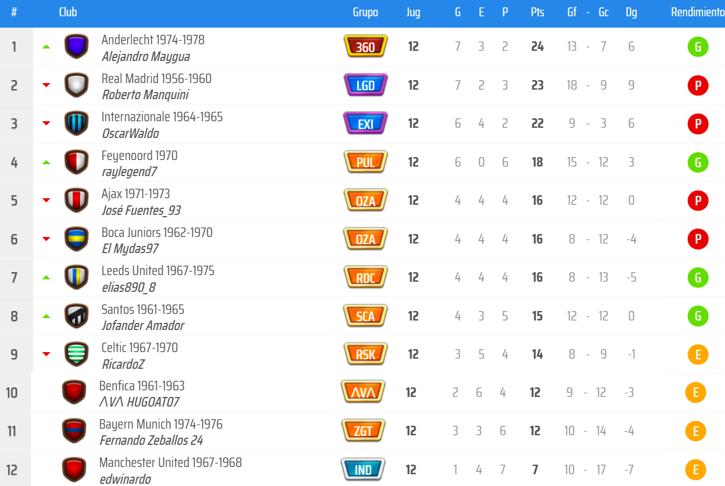Click the Boca Juniors 1962-1970 crest
The height and width of the screenshot is (486, 725).
tap(76, 239)
